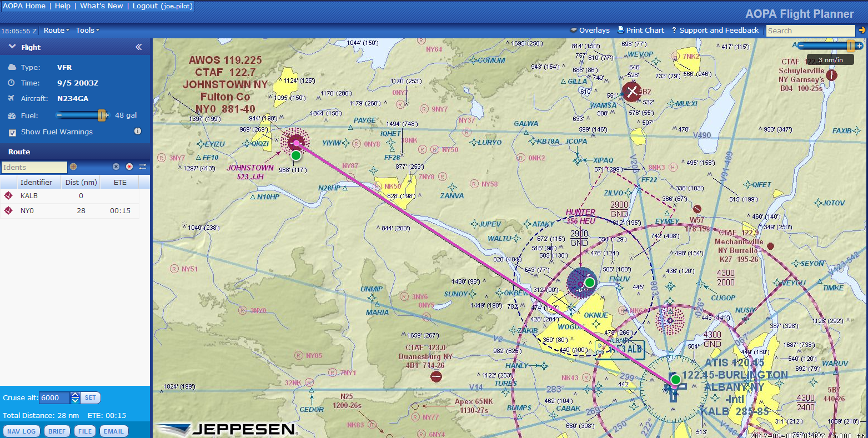Click the 48 gal fuel value
This screenshot has height=438, width=868.
[x=126, y=115]
